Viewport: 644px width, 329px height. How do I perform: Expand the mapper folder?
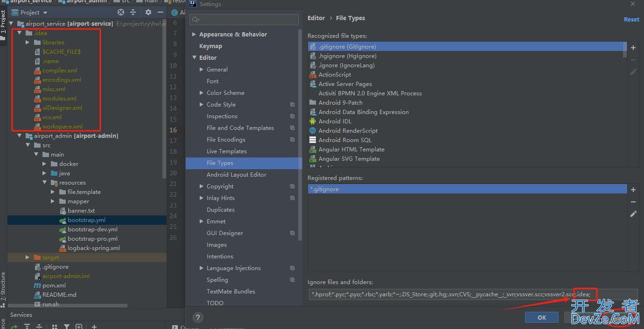[53, 201]
